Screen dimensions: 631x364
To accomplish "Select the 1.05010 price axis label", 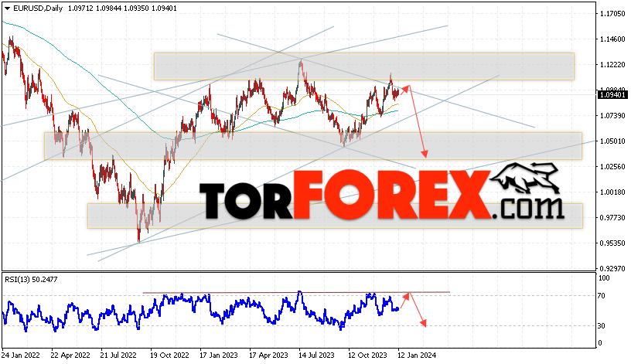I will pyautogui.click(x=612, y=141).
